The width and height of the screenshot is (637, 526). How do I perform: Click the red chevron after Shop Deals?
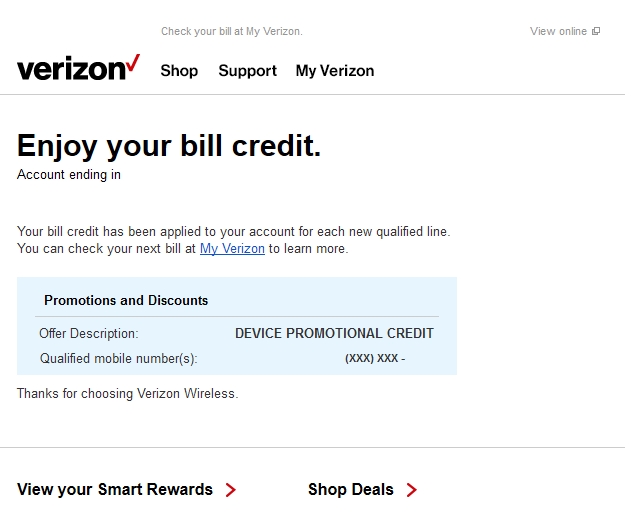pyautogui.click(x=412, y=490)
